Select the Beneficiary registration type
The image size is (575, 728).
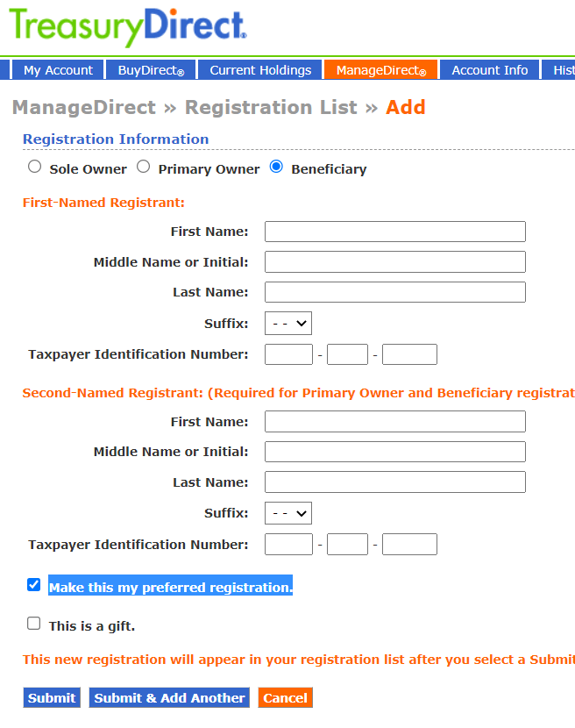click(x=276, y=166)
